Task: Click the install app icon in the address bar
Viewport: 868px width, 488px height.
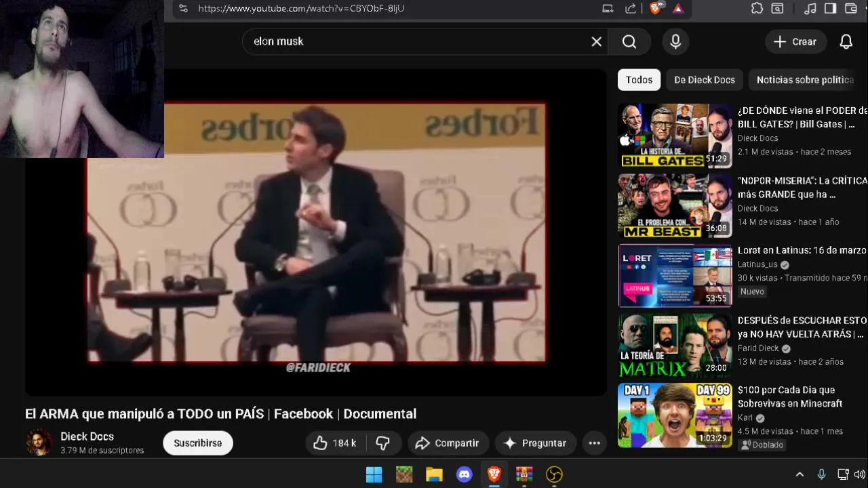Action: coord(608,9)
